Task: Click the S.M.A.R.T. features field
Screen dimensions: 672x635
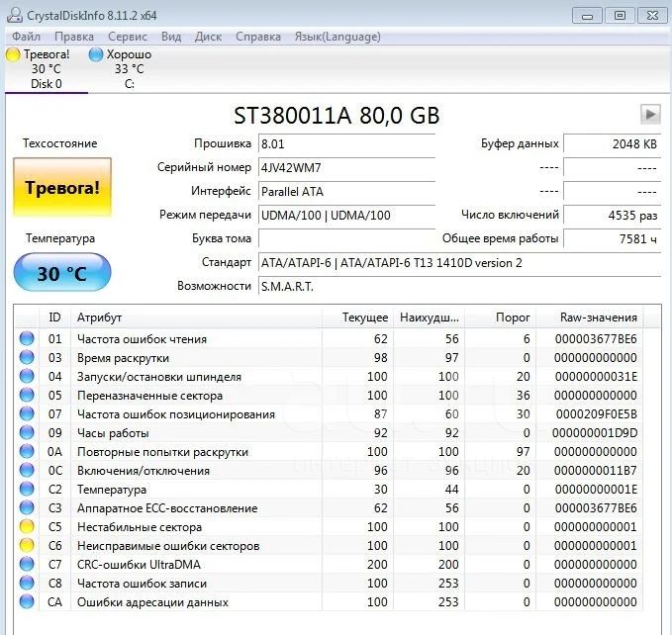Action: tap(459, 286)
